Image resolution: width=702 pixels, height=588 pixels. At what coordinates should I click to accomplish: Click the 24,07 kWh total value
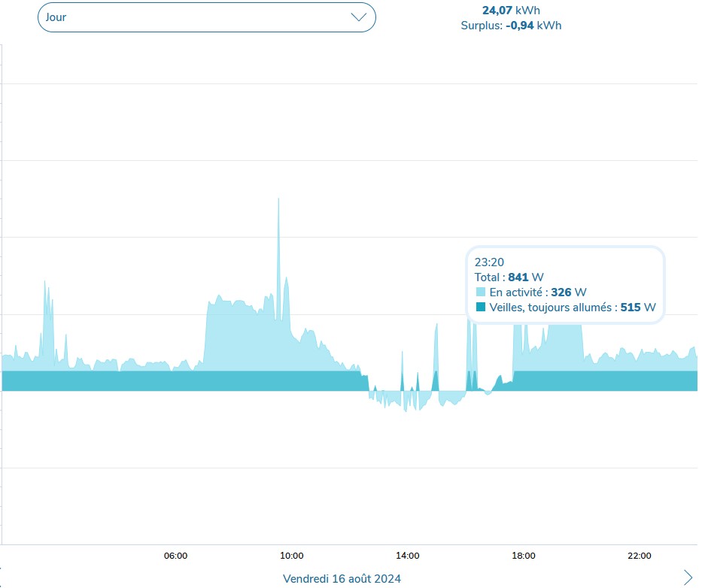click(x=511, y=11)
